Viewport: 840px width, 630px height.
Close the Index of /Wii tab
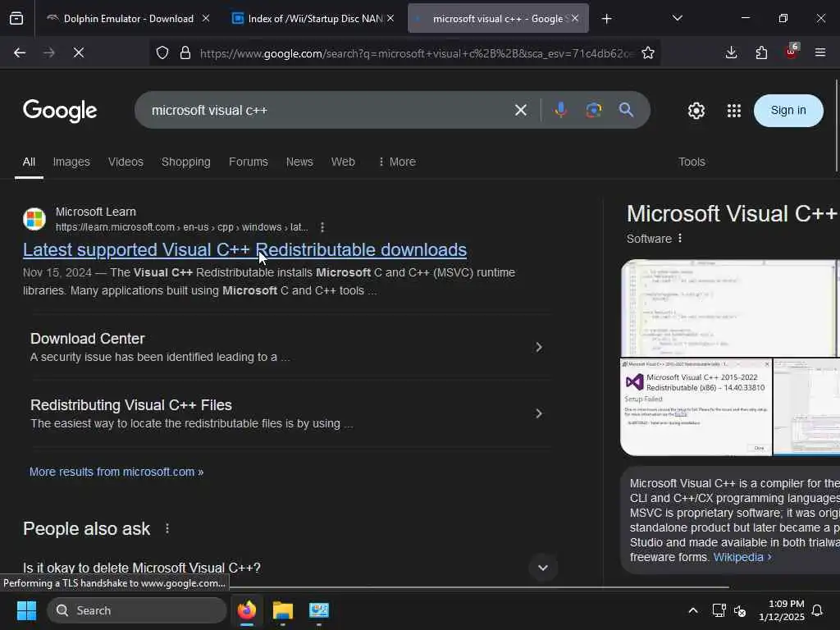tap(390, 19)
